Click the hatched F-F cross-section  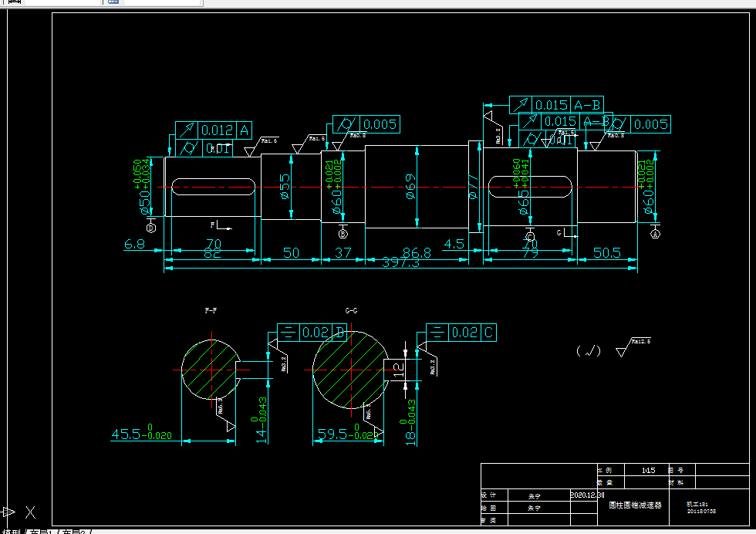click(x=211, y=370)
